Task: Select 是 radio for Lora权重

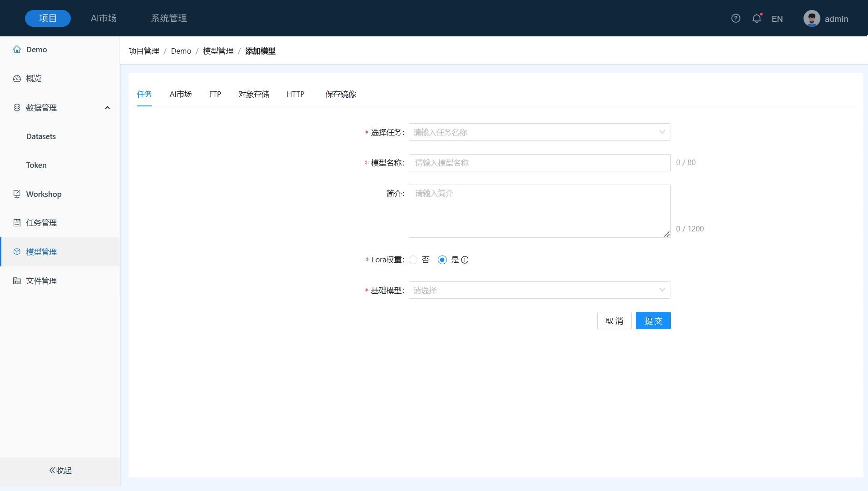Action: (x=442, y=260)
